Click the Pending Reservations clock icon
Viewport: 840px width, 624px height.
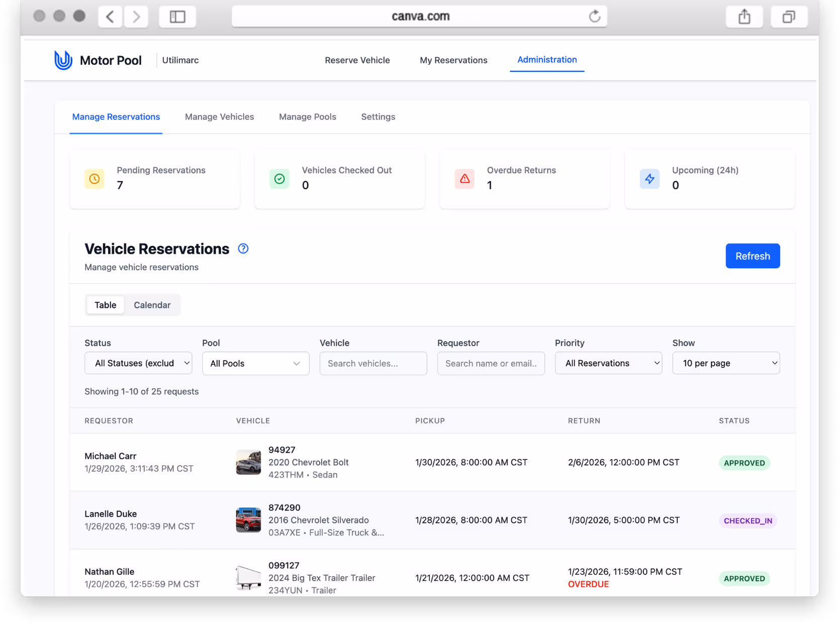[95, 179]
